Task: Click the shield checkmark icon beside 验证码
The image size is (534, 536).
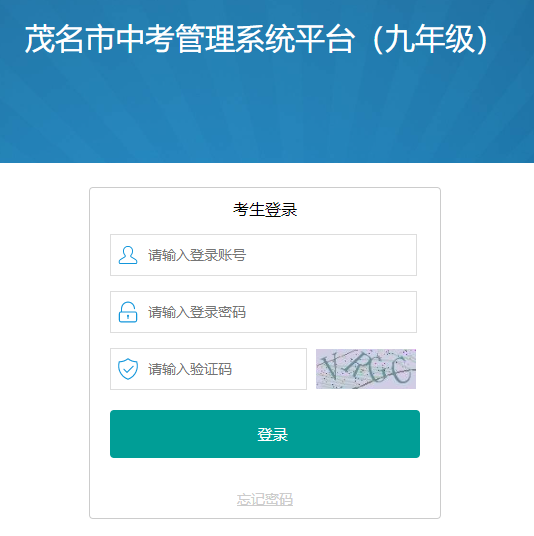Action: pyautogui.click(x=128, y=369)
